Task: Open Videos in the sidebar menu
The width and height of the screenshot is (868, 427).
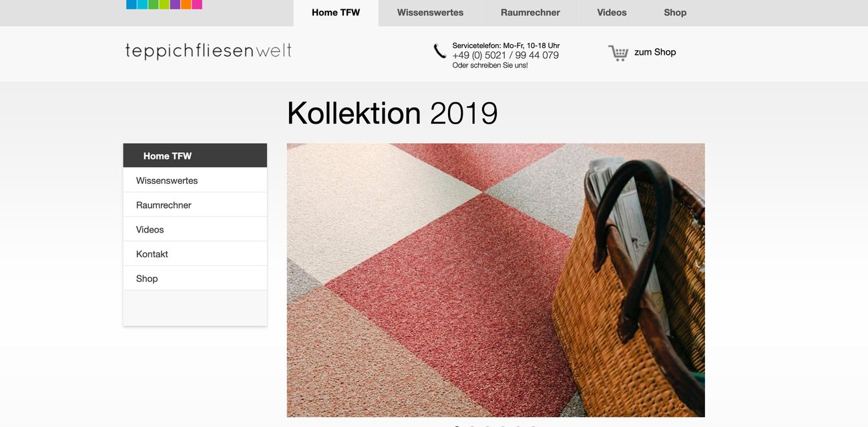Action: (x=195, y=229)
